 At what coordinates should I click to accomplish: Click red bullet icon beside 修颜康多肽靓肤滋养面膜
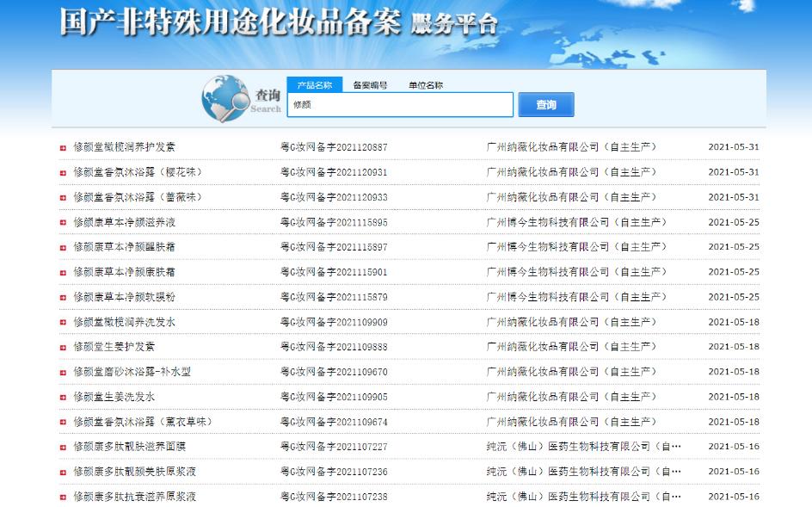(x=63, y=447)
